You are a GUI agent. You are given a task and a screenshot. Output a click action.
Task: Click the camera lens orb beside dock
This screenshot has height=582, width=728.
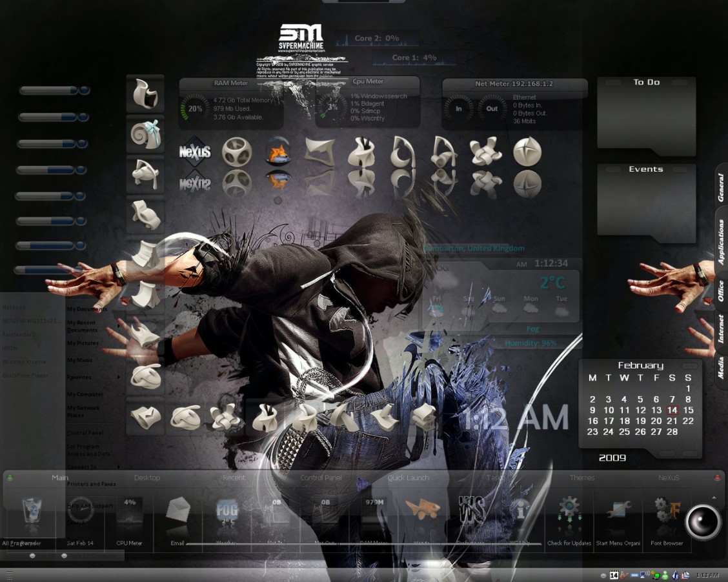pos(703,522)
